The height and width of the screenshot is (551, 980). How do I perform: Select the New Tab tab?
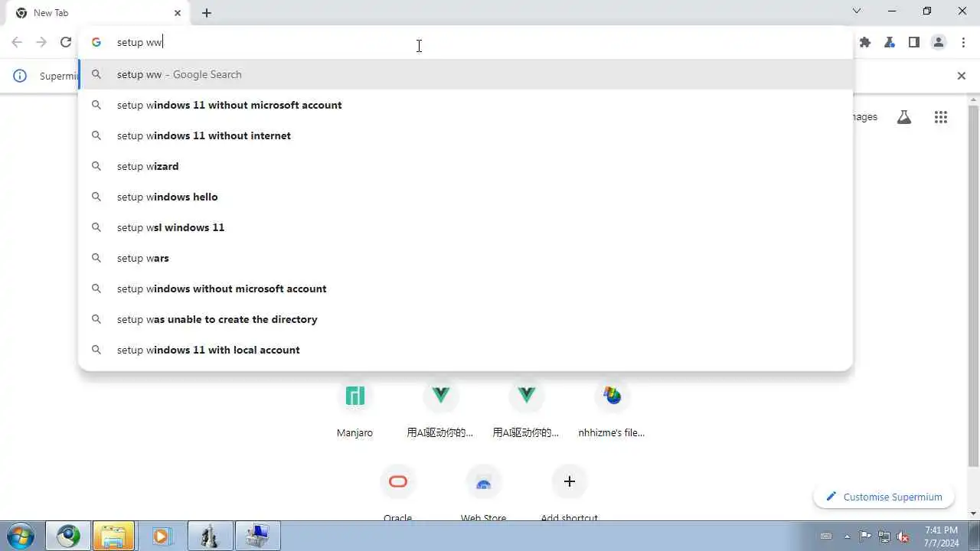click(x=98, y=13)
